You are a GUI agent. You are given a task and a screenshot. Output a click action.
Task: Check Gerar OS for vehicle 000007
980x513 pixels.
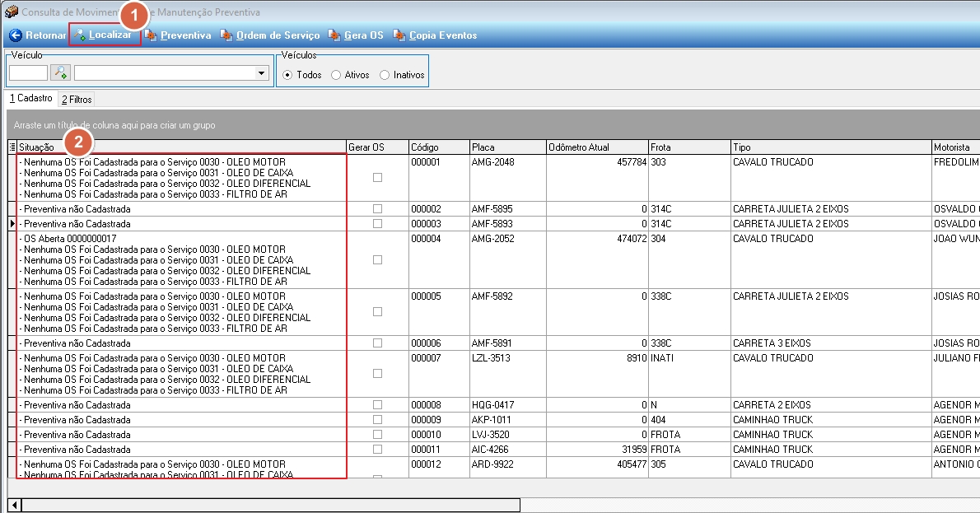(x=377, y=374)
